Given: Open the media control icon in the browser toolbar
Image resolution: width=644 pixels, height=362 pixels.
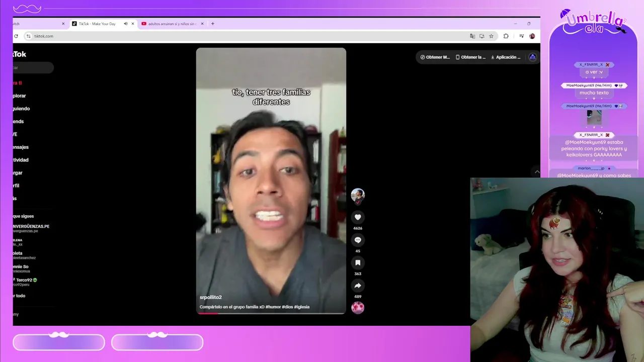Looking at the screenshot, I should coord(521,36).
